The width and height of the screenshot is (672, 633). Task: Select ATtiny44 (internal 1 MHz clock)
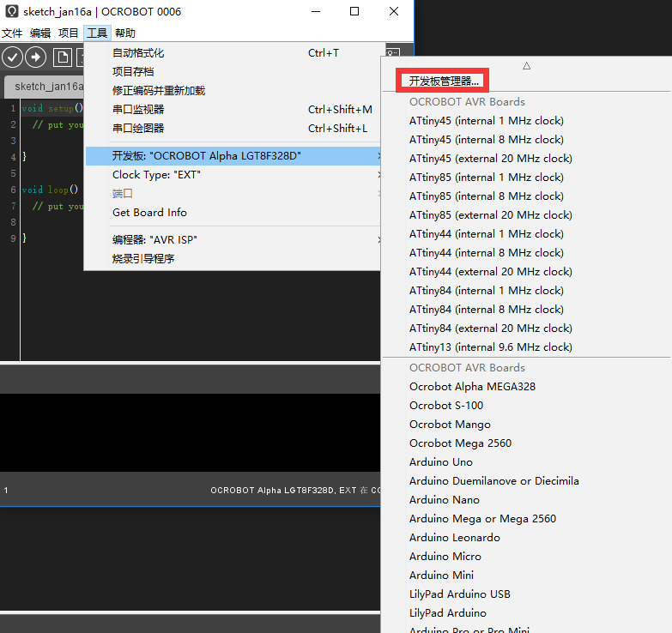coord(486,234)
